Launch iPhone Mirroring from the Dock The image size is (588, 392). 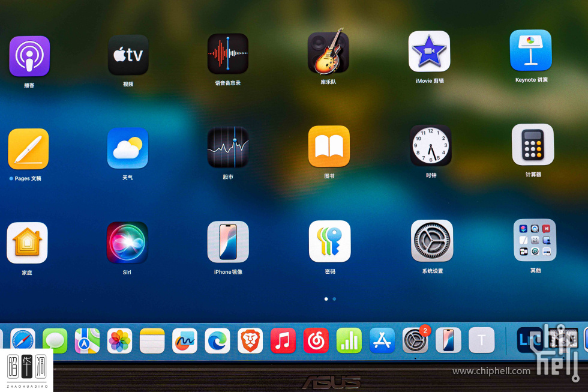pos(449,340)
